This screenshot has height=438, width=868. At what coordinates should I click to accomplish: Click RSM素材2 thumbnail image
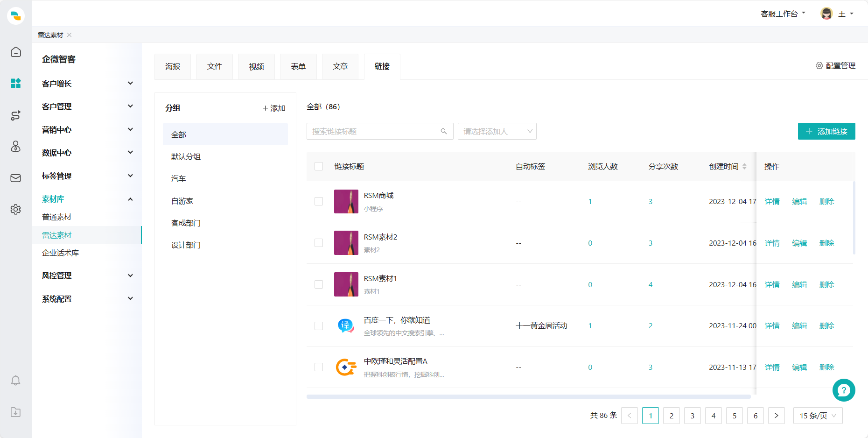point(346,243)
